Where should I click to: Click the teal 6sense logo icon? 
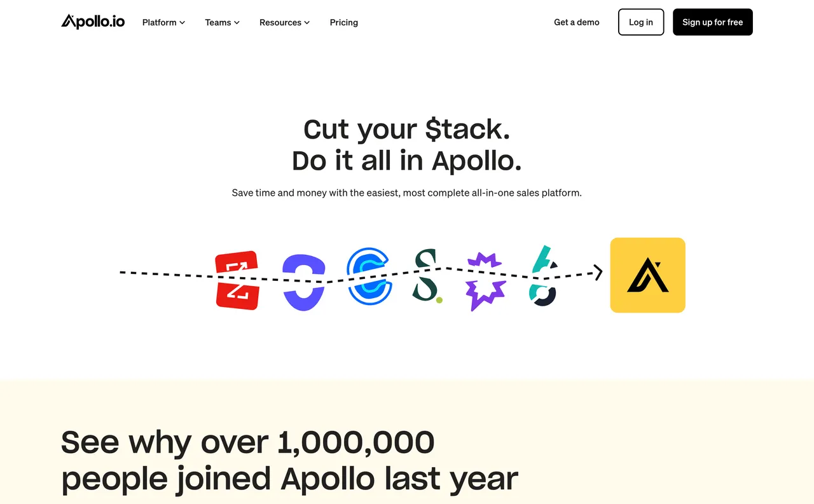(x=542, y=275)
